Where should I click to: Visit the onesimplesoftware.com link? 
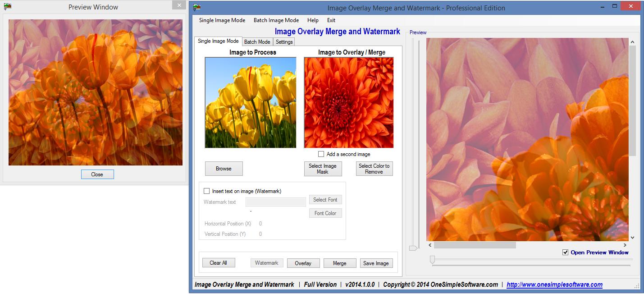554,285
